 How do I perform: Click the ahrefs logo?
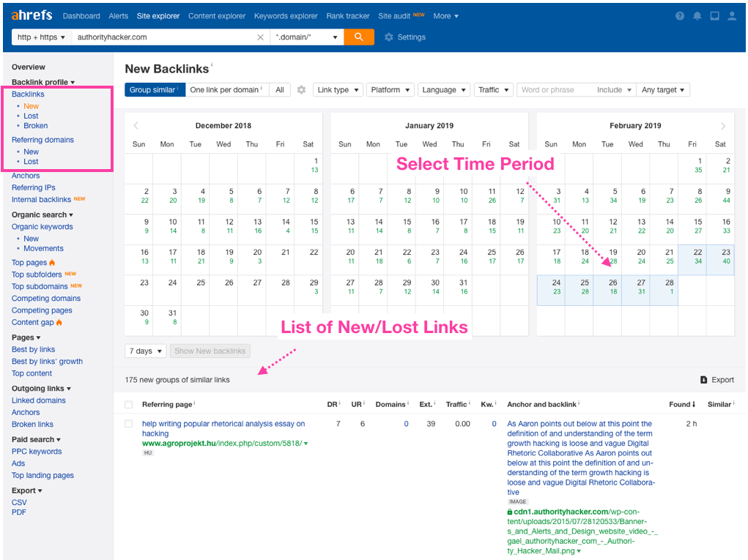[32, 15]
